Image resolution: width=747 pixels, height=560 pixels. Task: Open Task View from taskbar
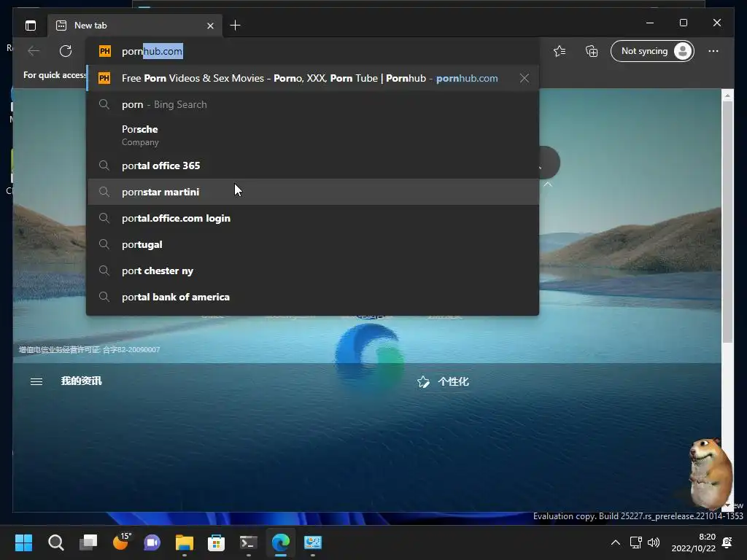click(x=88, y=542)
